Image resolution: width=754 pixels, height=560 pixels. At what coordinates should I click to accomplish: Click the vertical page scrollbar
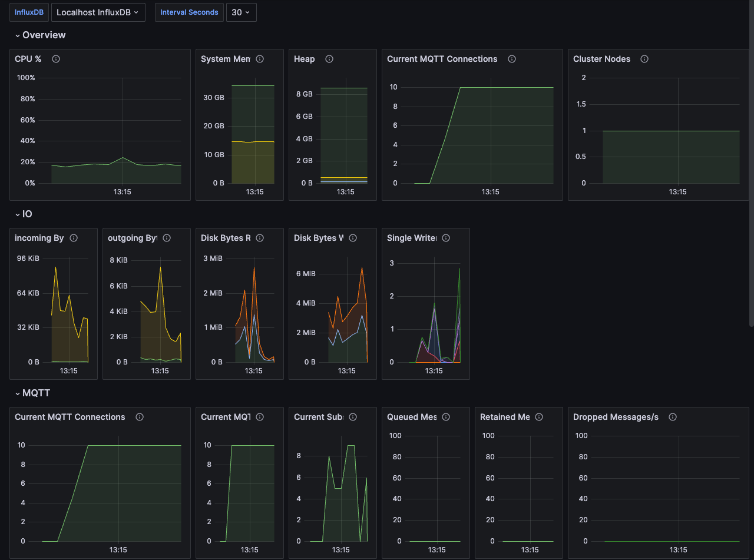(751, 165)
